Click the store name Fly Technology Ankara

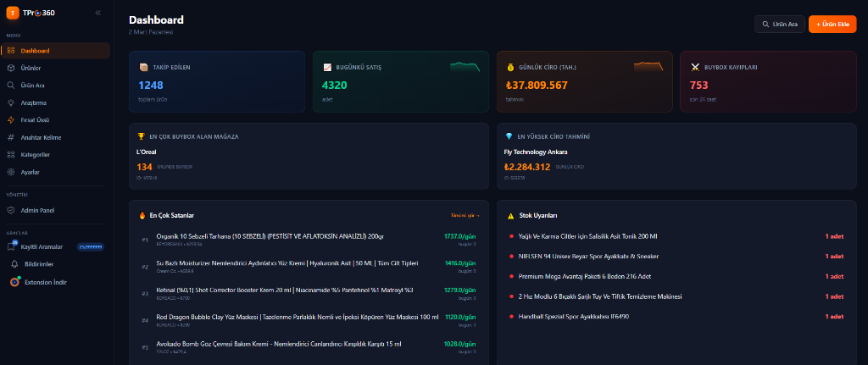[x=536, y=152]
